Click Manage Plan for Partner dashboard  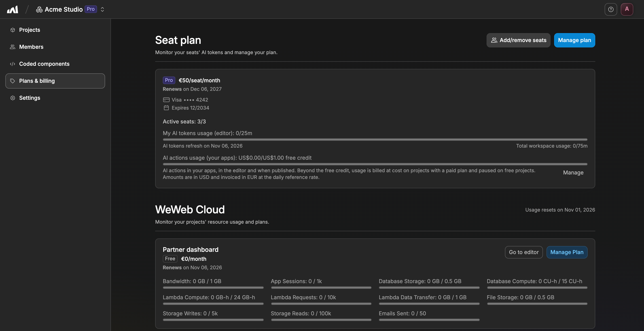tap(567, 252)
